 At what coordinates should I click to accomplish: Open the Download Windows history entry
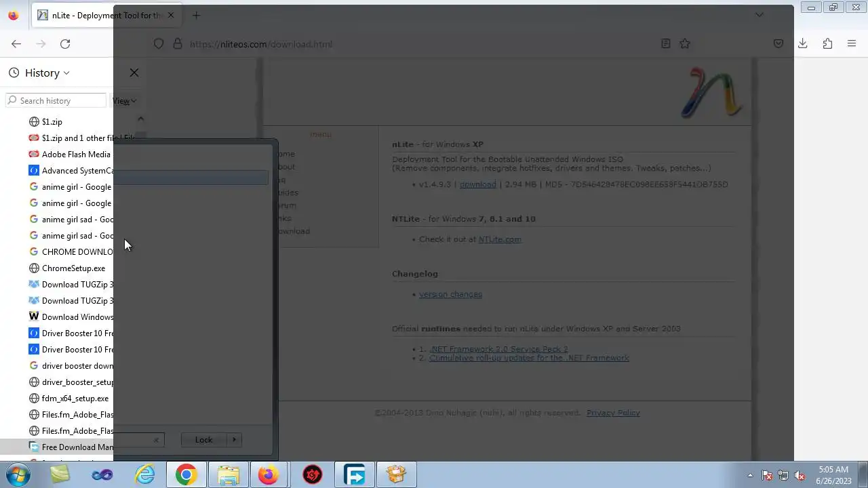point(71,317)
